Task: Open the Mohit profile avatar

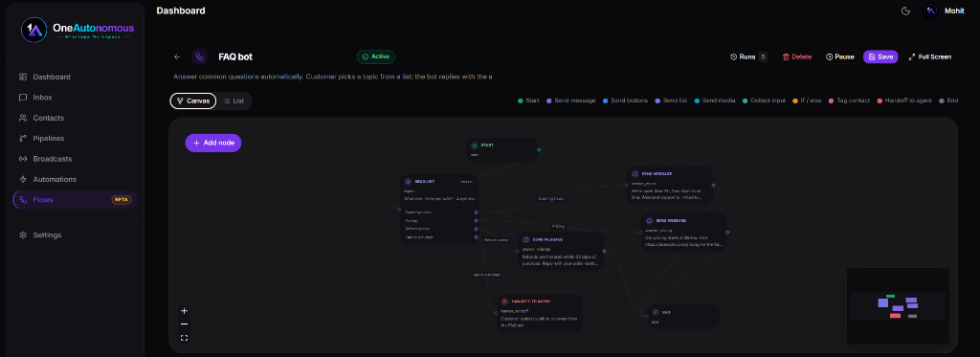Action: click(x=930, y=11)
